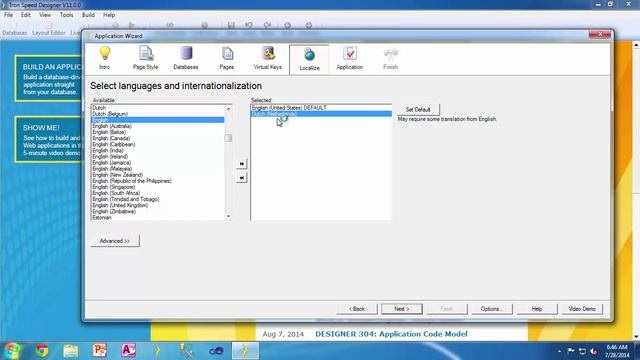Open the File menu
This screenshot has width=640, height=360.
coord(8,15)
